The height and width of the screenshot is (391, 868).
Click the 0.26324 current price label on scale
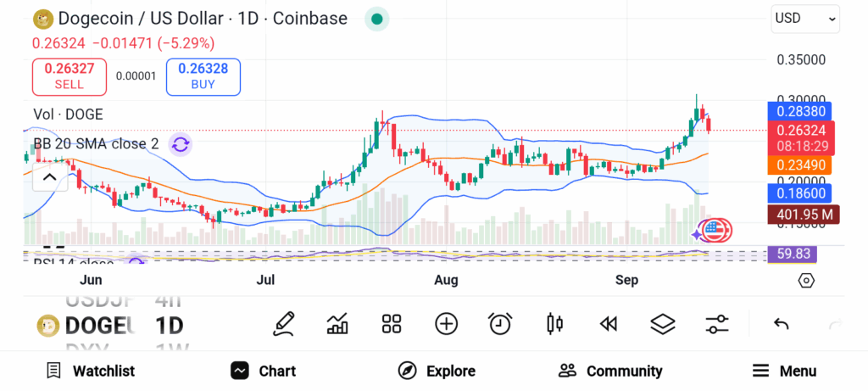tap(800, 131)
